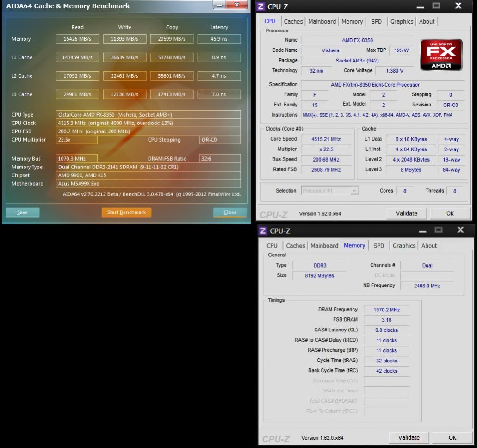Click Max TDP value 125 W
Viewport: 477px width, 448px height.
[402, 50]
